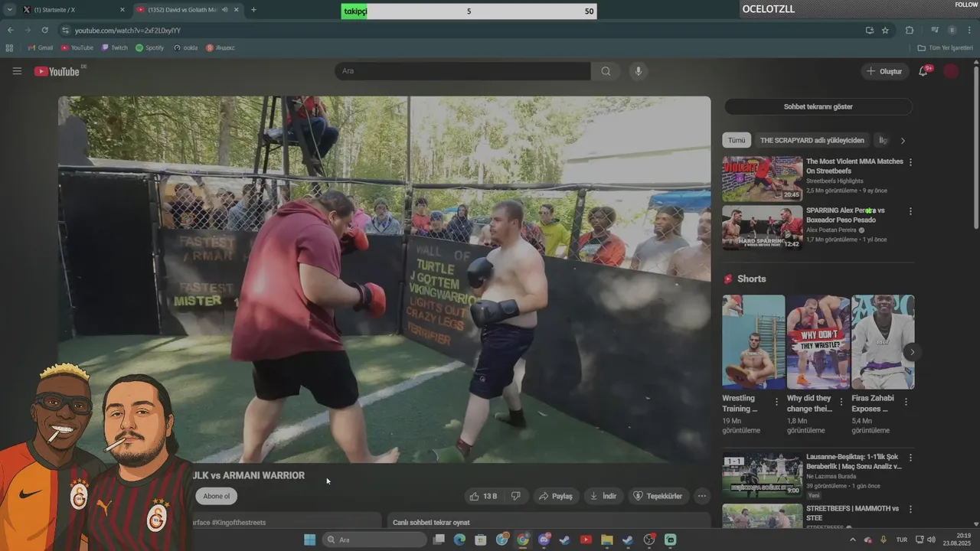980x551 pixels.
Task: Open Windows Start menu
Action: point(309,540)
